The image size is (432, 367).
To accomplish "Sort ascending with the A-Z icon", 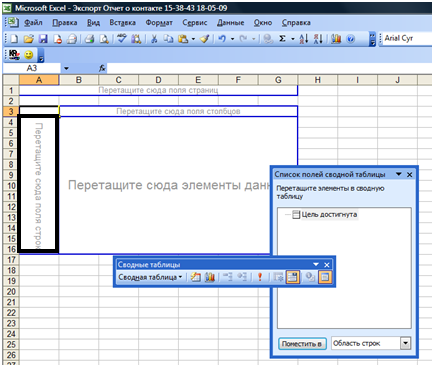I will pyautogui.click(x=303, y=39).
